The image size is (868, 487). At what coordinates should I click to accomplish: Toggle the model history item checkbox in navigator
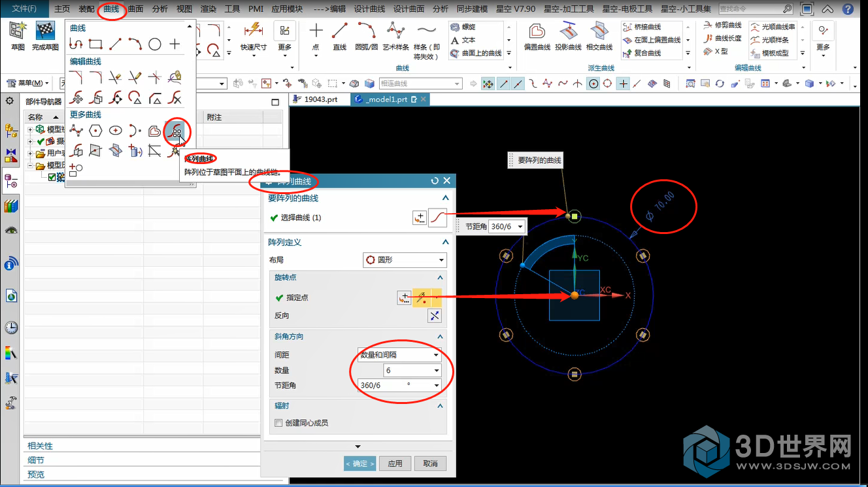52,176
